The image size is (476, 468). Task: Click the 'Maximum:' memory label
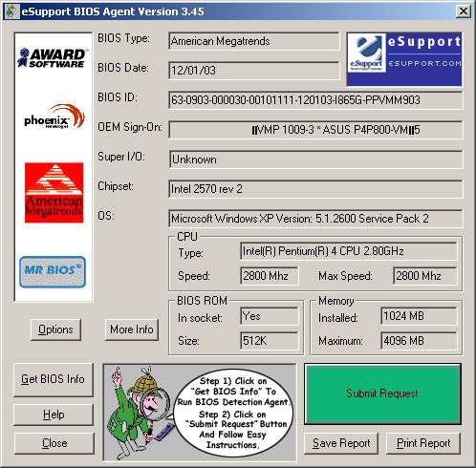point(340,341)
